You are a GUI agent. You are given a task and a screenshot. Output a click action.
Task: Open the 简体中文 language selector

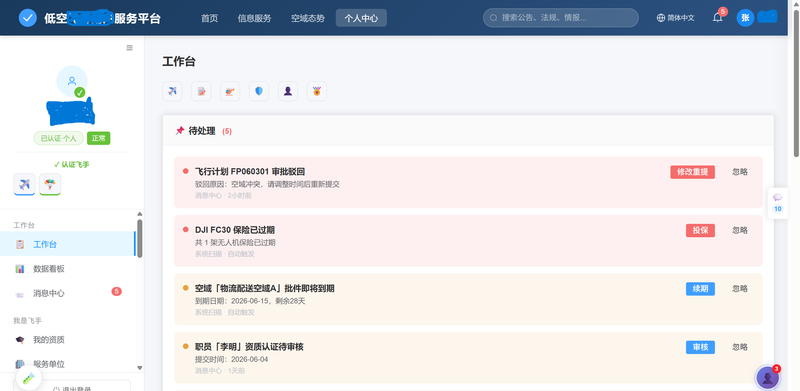(x=676, y=18)
